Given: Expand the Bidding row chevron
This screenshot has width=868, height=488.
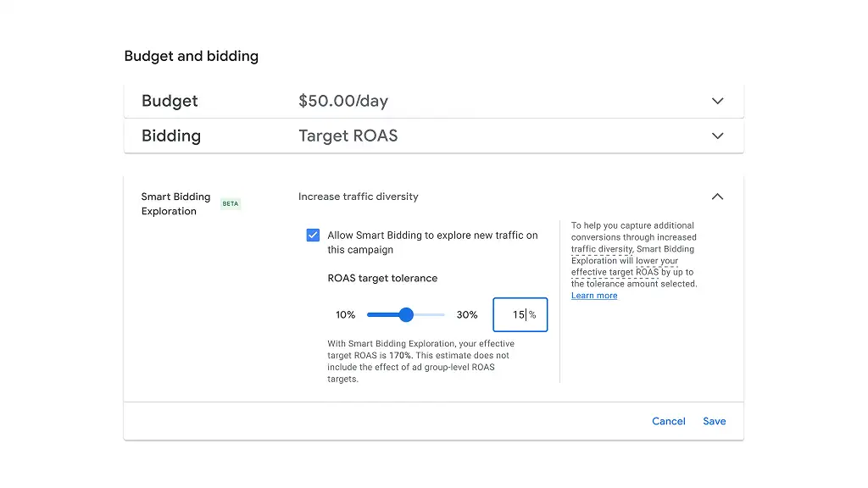Looking at the screenshot, I should pyautogui.click(x=717, y=136).
